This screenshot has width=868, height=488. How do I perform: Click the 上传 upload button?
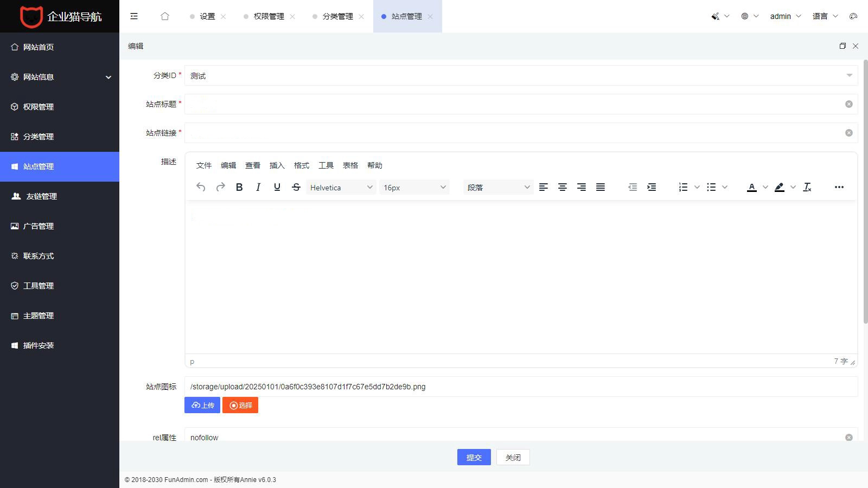point(202,405)
